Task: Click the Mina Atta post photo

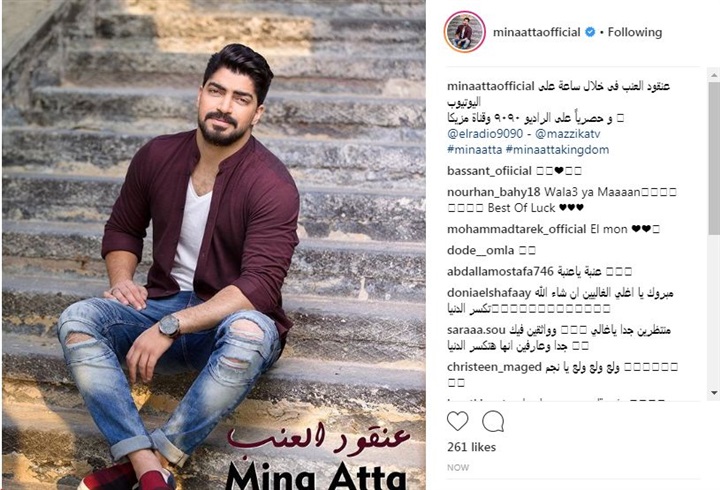Action: (214, 245)
